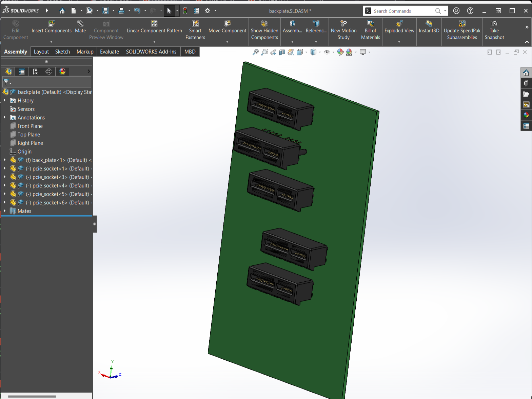Open the Bill of Materials tool

tap(370, 24)
